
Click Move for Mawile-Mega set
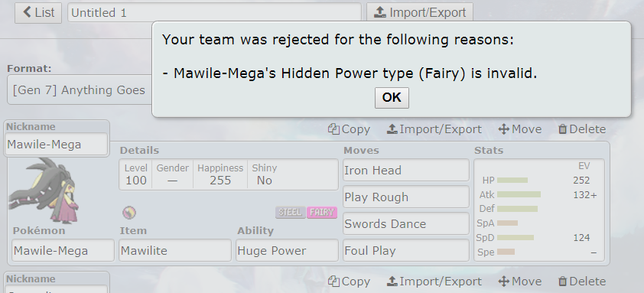point(519,129)
